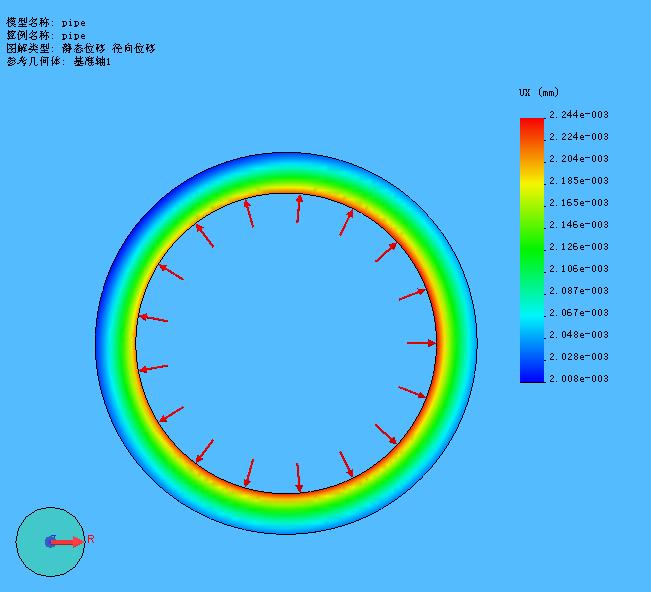
Task: Click the red R axis arrow in triad
Action: (x=66, y=542)
